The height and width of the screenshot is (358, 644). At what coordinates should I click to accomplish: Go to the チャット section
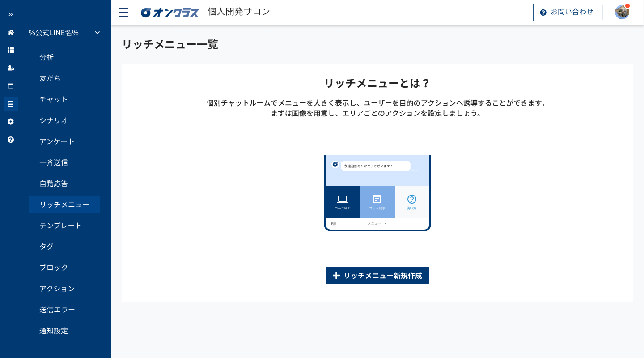pos(53,99)
